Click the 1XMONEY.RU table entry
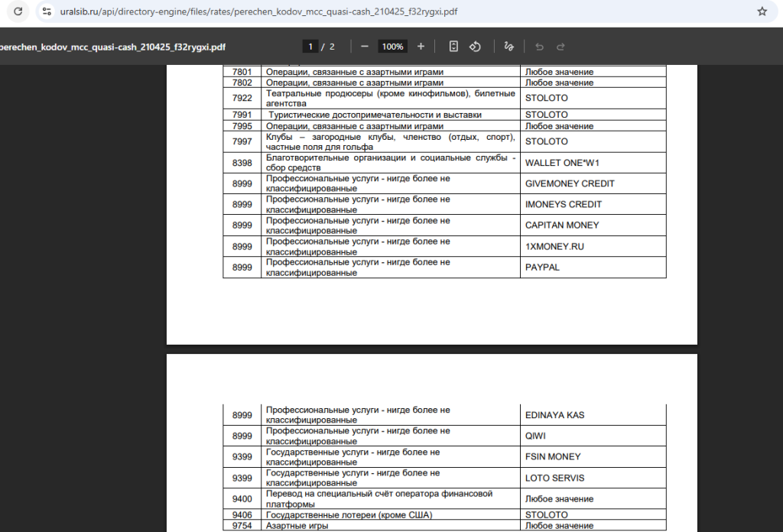Image resolution: width=783 pixels, height=532 pixels. (554, 246)
